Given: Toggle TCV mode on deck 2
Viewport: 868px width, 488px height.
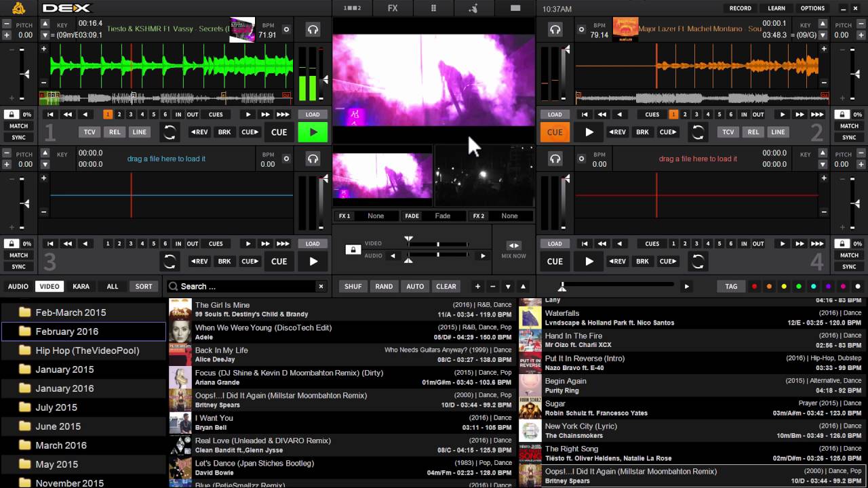Looking at the screenshot, I should (x=728, y=132).
